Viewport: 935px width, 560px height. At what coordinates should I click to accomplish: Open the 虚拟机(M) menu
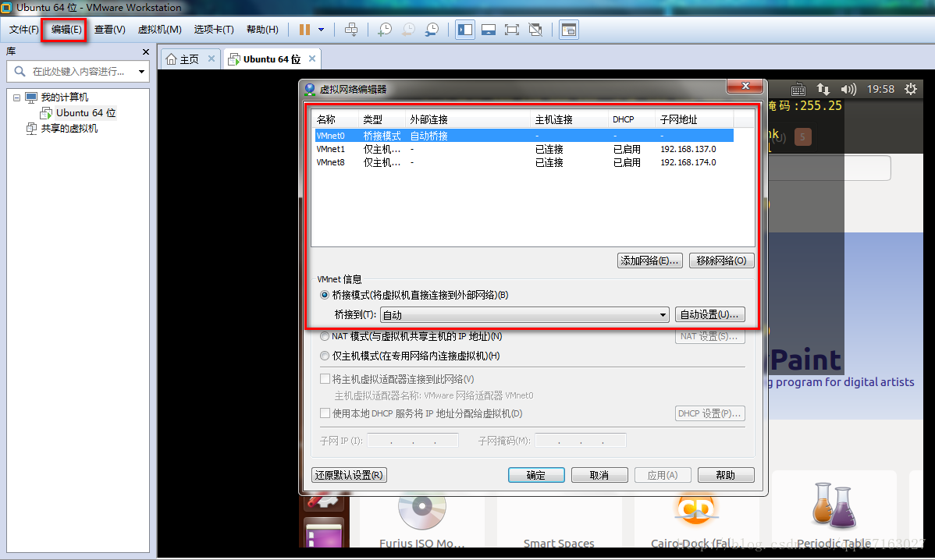(x=160, y=30)
